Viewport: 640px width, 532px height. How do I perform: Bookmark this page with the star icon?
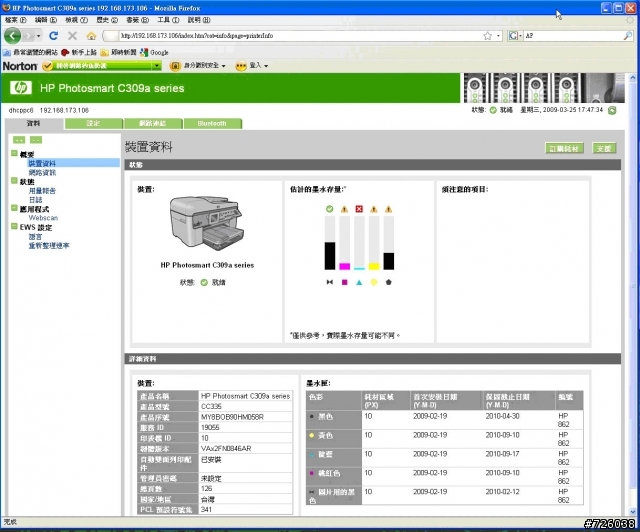(x=487, y=36)
